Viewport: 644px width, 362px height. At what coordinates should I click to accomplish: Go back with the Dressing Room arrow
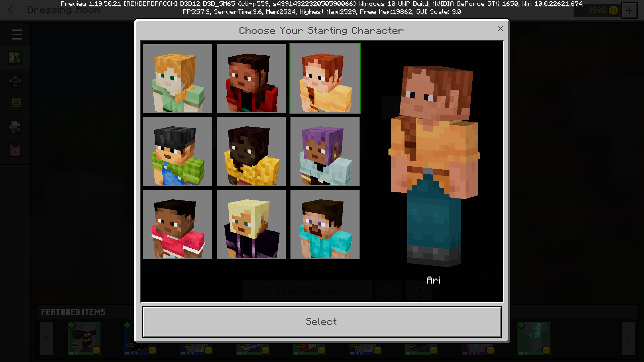pos(10,10)
